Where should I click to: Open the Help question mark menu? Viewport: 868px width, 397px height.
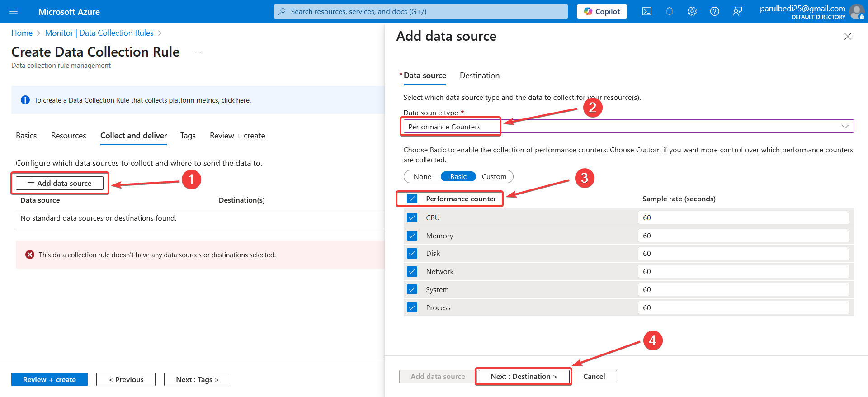click(x=715, y=11)
